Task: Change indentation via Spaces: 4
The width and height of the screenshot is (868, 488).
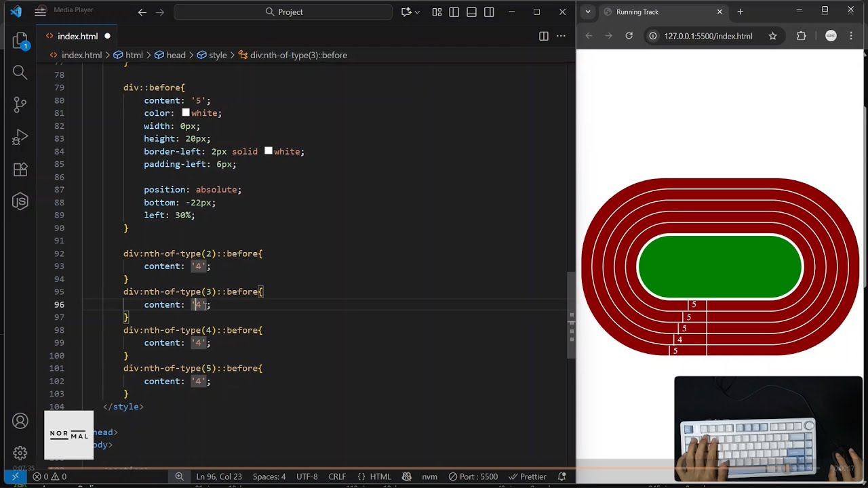Action: click(x=269, y=476)
